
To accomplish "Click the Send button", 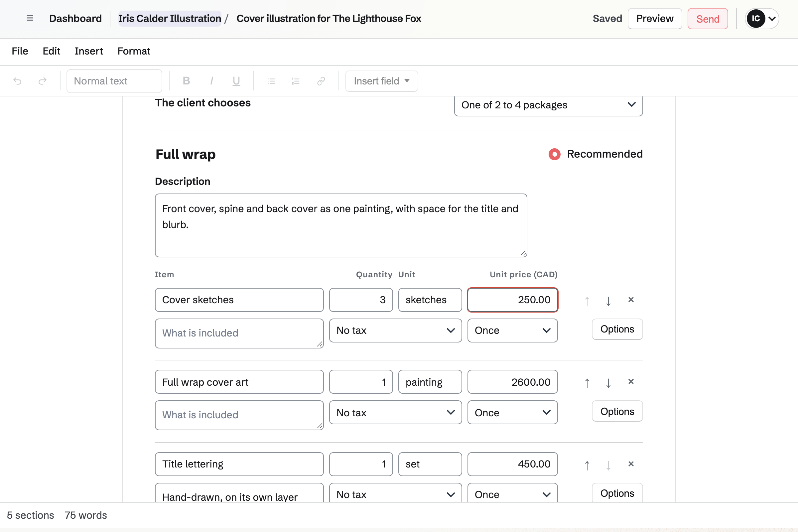I will [708, 18].
